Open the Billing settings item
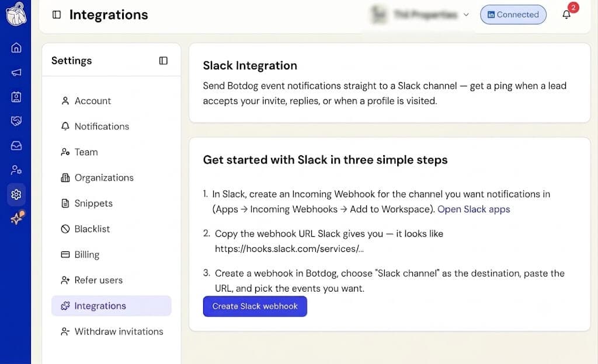Viewport: 598px width, 364px height. pyautogui.click(x=111, y=254)
